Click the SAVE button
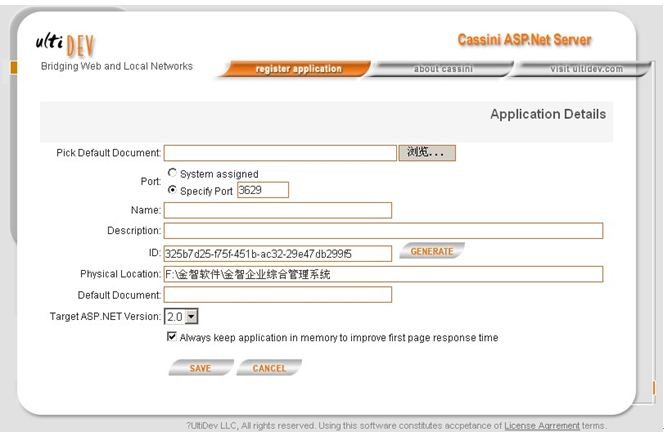This screenshot has height=433, width=664. [x=201, y=368]
